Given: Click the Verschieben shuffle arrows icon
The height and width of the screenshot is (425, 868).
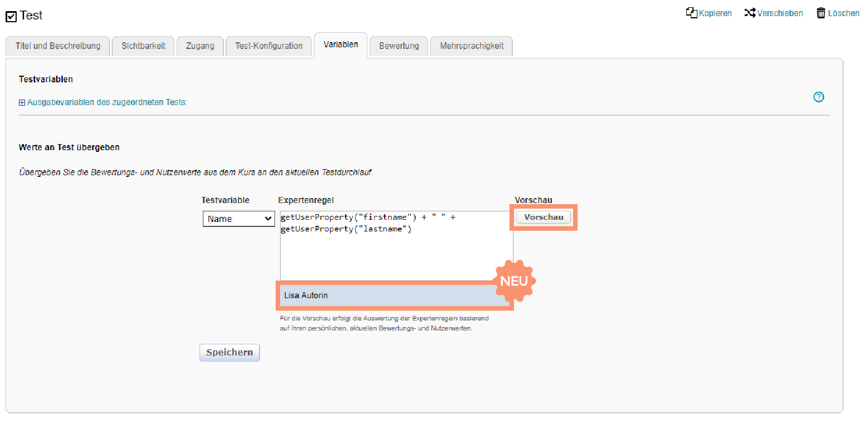Looking at the screenshot, I should pos(750,13).
